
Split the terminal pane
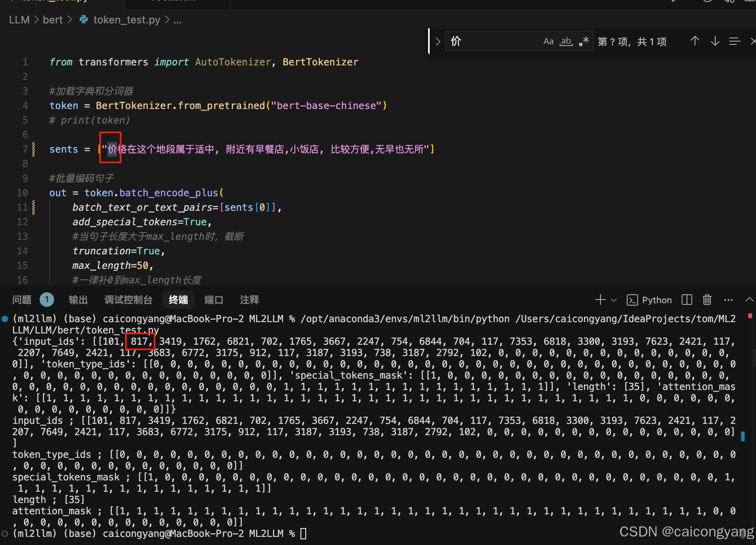click(x=687, y=300)
